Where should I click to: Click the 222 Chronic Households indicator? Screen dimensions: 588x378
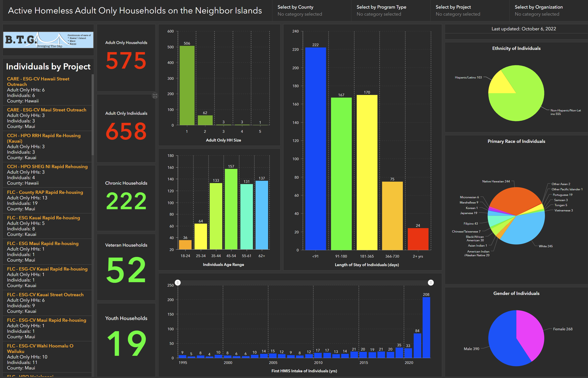(126, 198)
